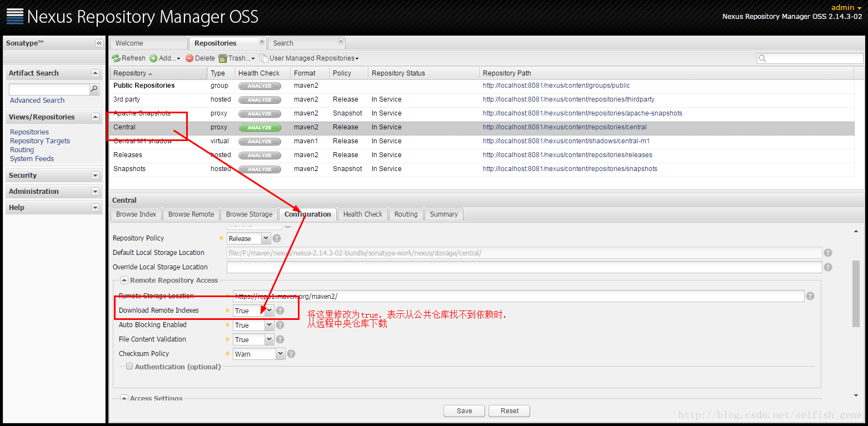Open the Advanced Search link
Image resolution: width=868 pixels, height=426 pixels.
pyautogui.click(x=37, y=101)
